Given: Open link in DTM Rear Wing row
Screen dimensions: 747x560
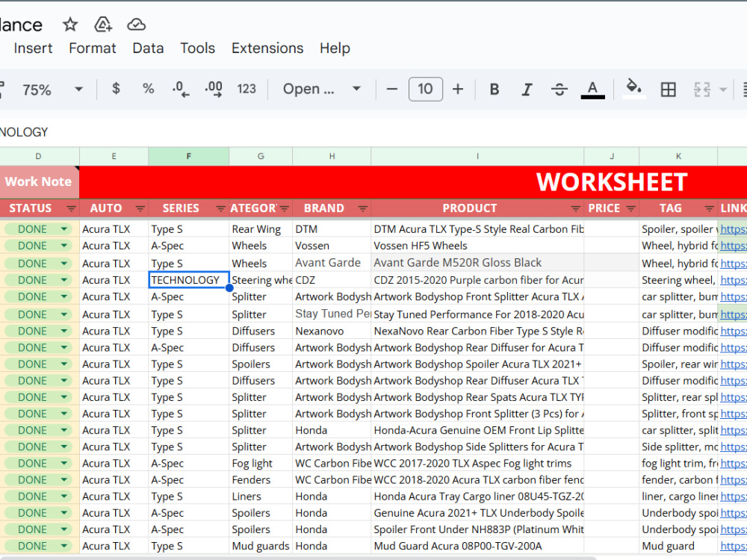Looking at the screenshot, I should coord(734,229).
